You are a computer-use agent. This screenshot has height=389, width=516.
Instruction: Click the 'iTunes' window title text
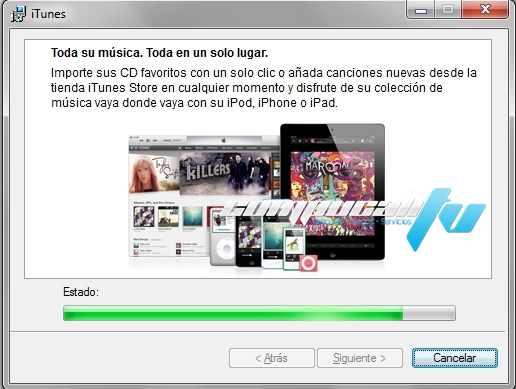(48, 14)
